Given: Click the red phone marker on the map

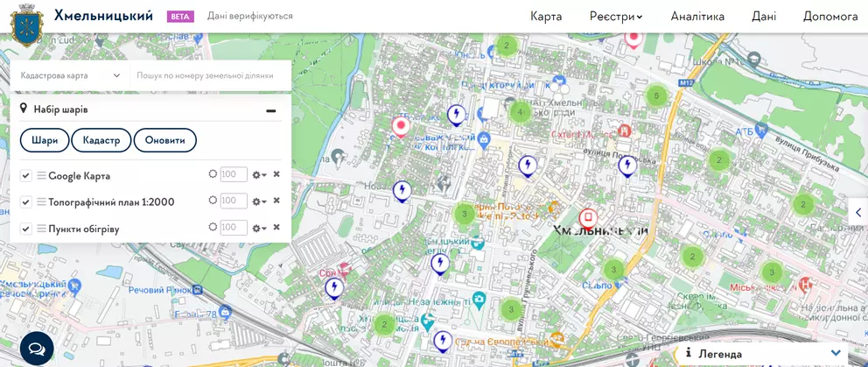Looking at the screenshot, I should (x=588, y=218).
